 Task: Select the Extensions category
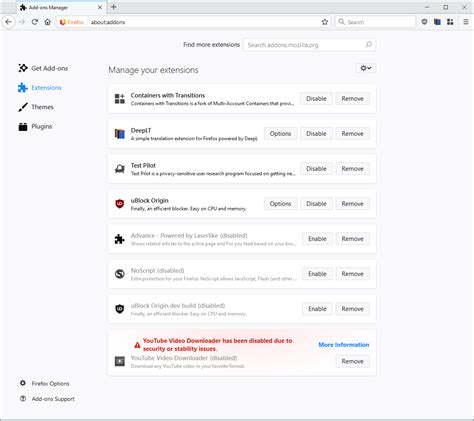coord(40,88)
